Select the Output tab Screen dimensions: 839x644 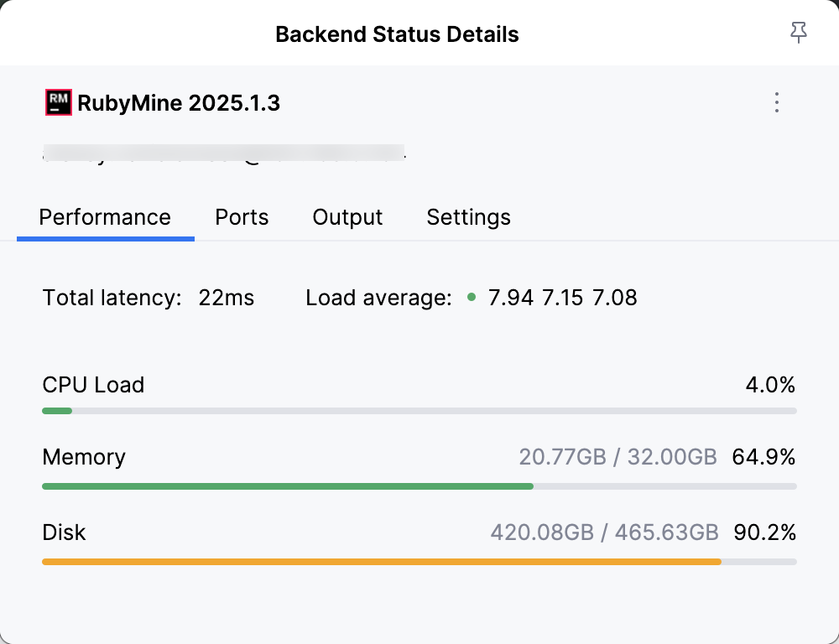pyautogui.click(x=347, y=217)
